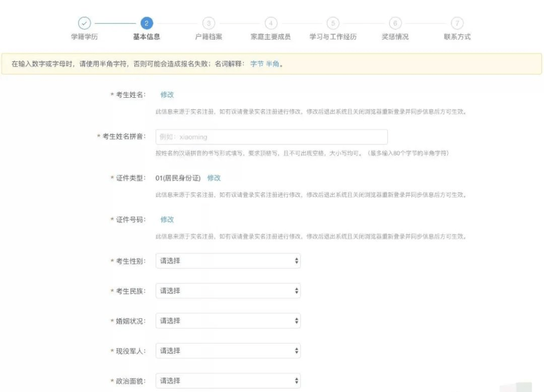The height and width of the screenshot is (392, 544).
Task: Click the step 6 circle above 奖惩情况
Action: [395, 24]
